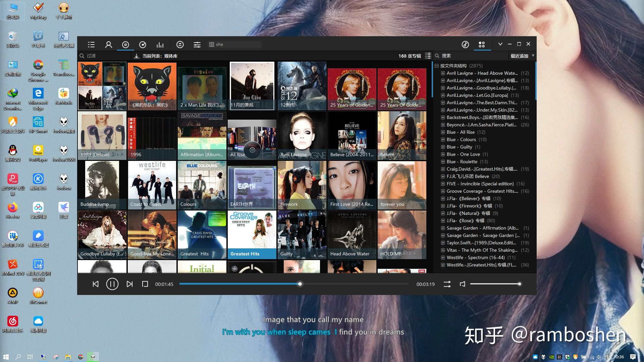This screenshot has width=644, height=362.
Task: Open the Head Above Water album thumbnail
Action: (x=352, y=235)
